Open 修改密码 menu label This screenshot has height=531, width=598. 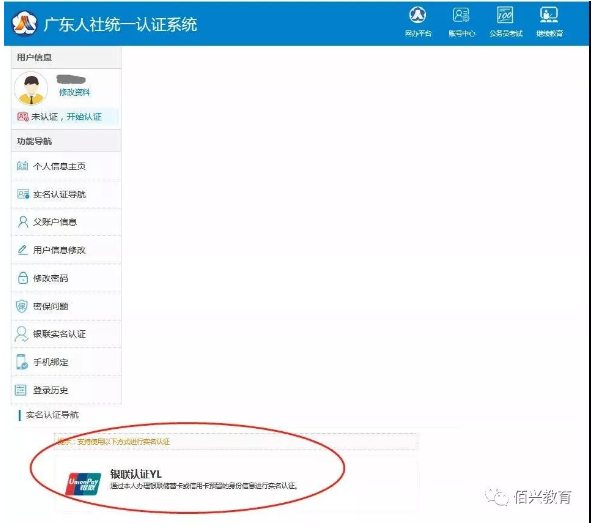point(50,278)
